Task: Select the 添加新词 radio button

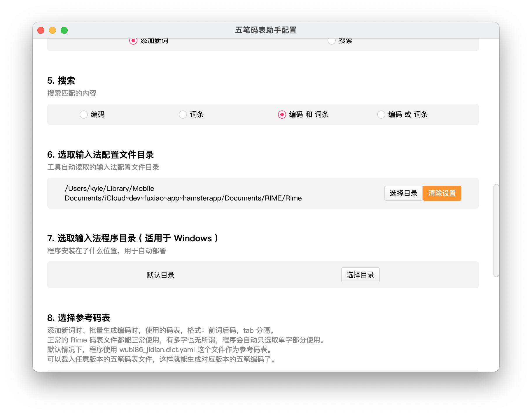Action: [133, 41]
